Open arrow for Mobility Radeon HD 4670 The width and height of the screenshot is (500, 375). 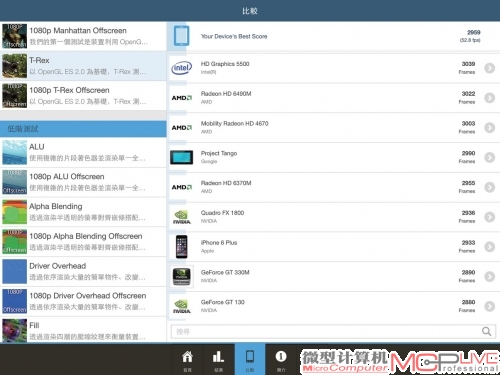click(x=489, y=128)
